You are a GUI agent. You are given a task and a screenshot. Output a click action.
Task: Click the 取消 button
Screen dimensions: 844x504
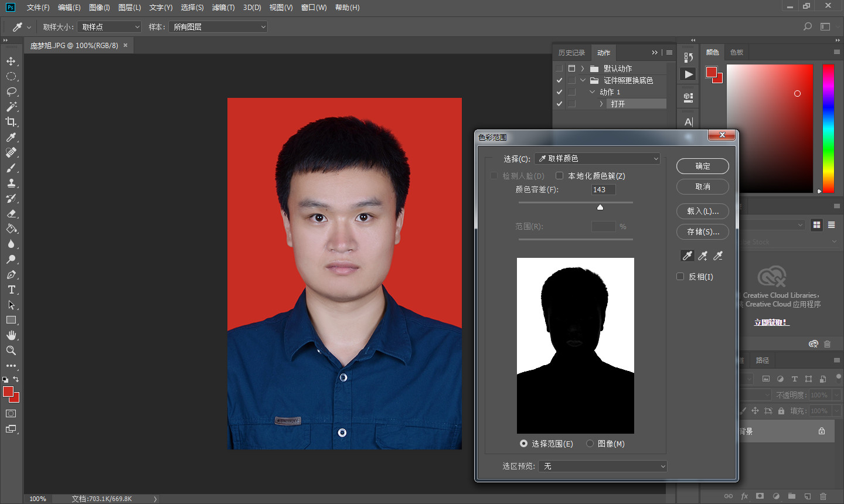coord(703,186)
